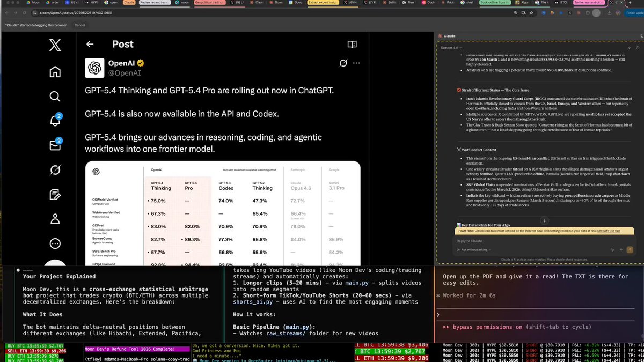Open the three-dot menu on the OpenAI post
The width and height of the screenshot is (644, 362).
[356, 63]
